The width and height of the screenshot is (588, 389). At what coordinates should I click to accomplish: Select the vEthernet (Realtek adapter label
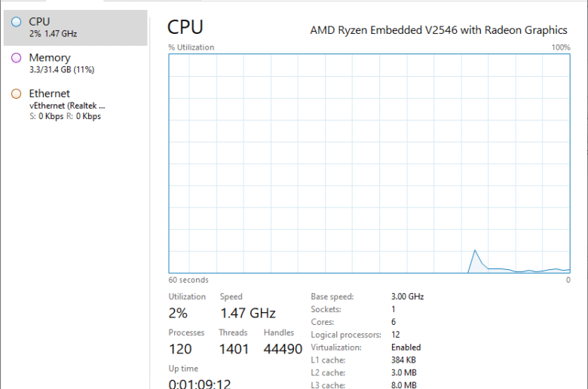point(67,106)
